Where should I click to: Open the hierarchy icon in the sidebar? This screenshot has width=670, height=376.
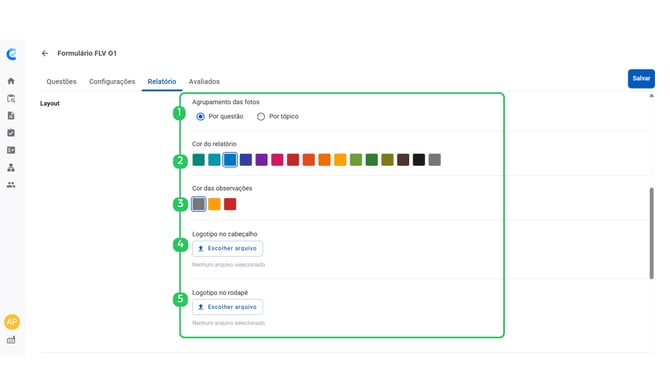(11, 167)
